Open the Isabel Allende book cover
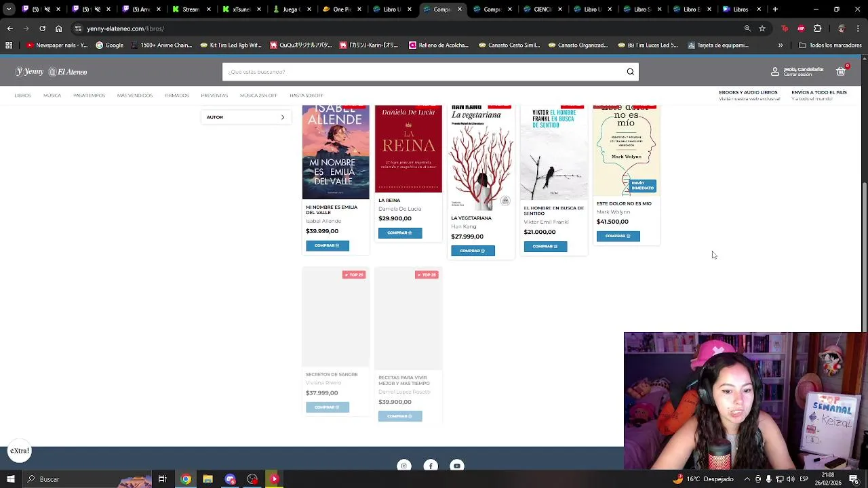868x488 pixels. [x=336, y=152]
